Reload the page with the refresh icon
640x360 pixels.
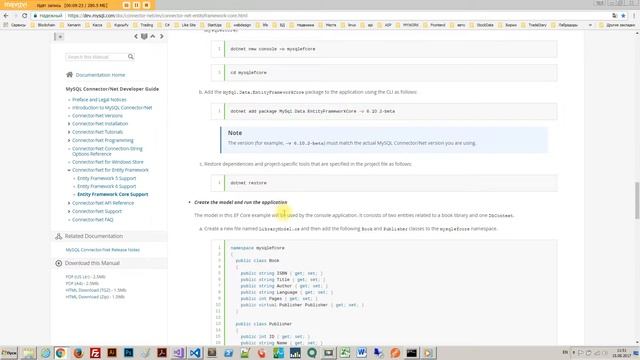(24, 16)
